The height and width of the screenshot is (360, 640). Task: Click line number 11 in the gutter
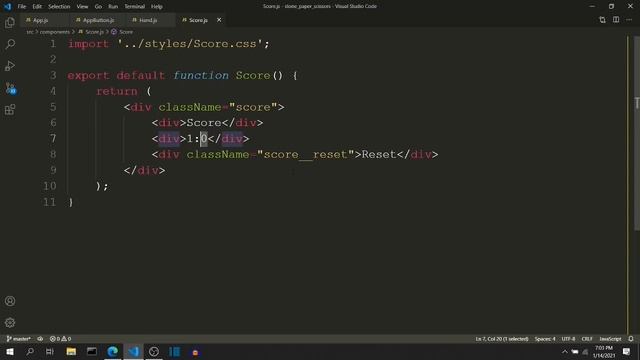point(49,202)
